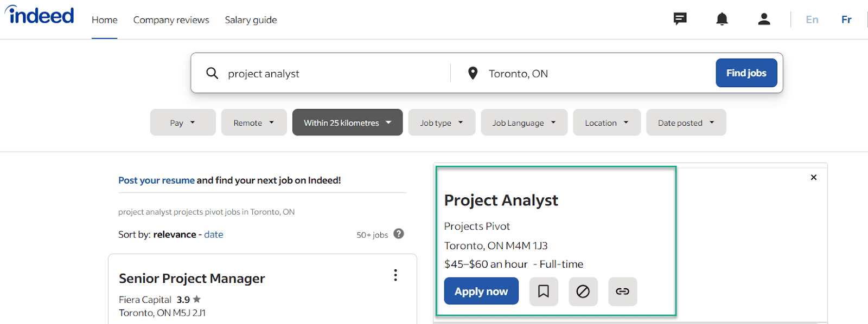Expand the Remote filter
Image resolution: width=868 pixels, height=324 pixels.
tap(254, 122)
